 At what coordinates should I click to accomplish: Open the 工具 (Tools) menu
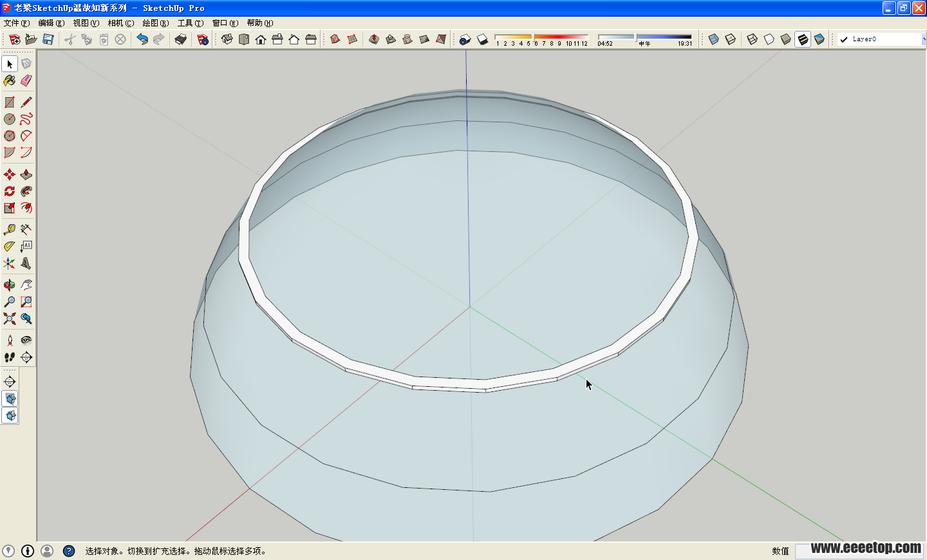[x=190, y=23]
